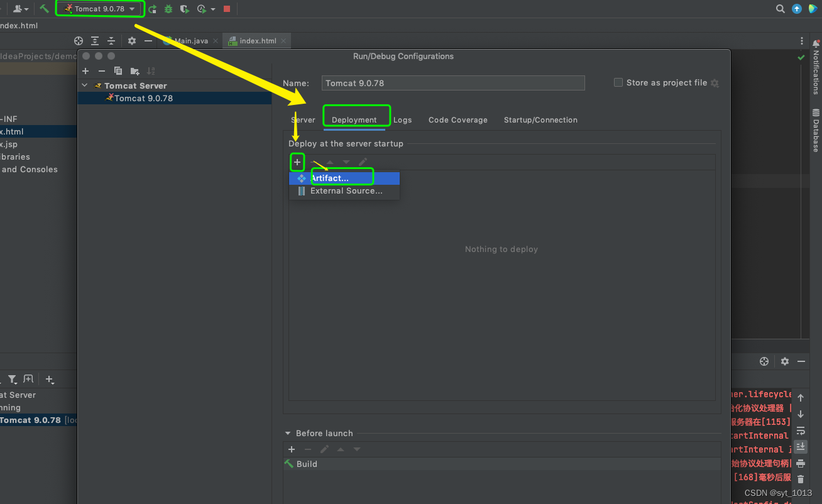Toggle the Store as project file checkbox
The width and height of the screenshot is (822, 504).
tap(618, 82)
